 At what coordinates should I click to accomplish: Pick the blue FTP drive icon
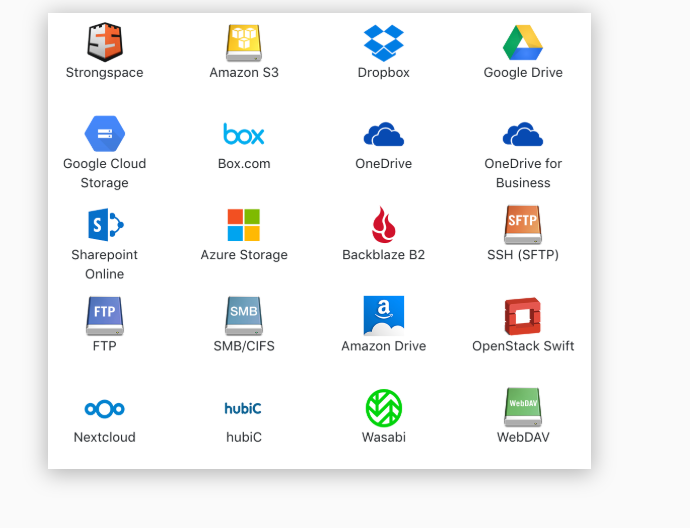click(x=105, y=315)
